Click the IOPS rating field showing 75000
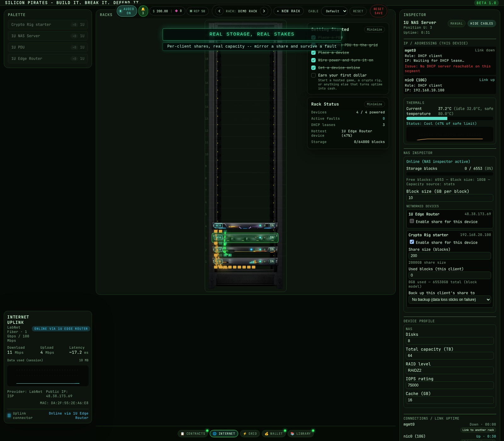504x441 pixels. coord(450,385)
